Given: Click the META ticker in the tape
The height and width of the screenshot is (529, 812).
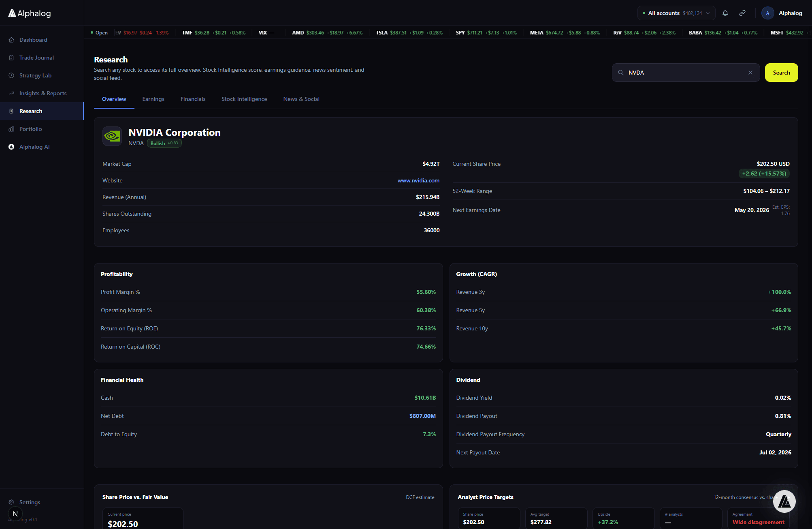Looking at the screenshot, I should click(x=565, y=33).
